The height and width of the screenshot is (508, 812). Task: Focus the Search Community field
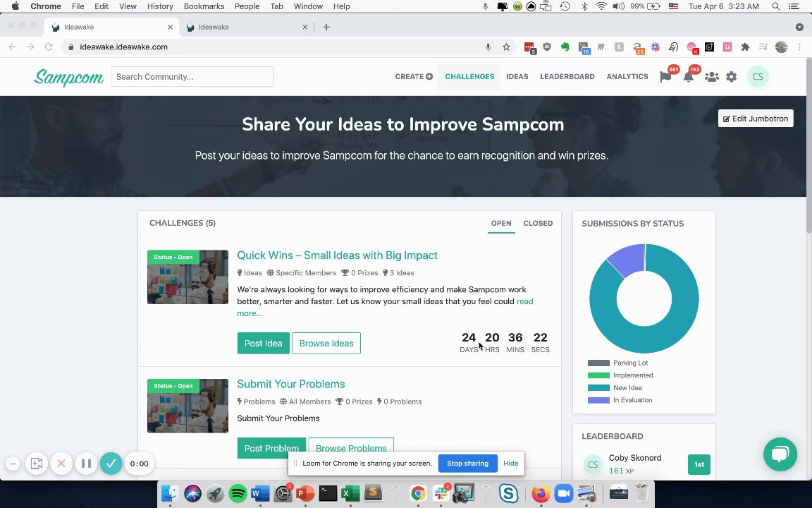click(192, 77)
